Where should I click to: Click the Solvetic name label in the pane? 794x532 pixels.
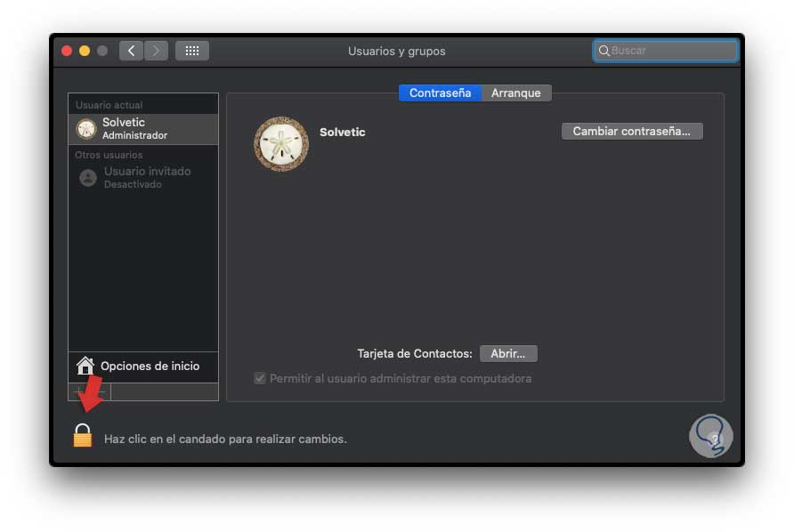(343, 133)
